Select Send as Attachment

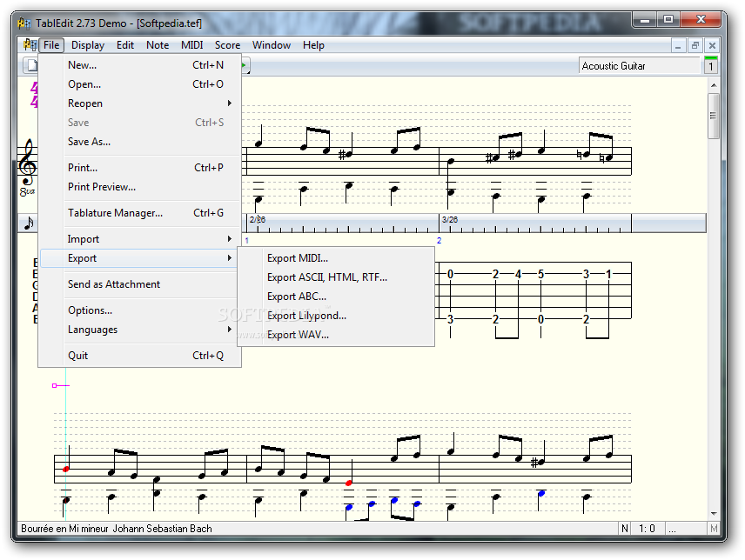[139, 283]
